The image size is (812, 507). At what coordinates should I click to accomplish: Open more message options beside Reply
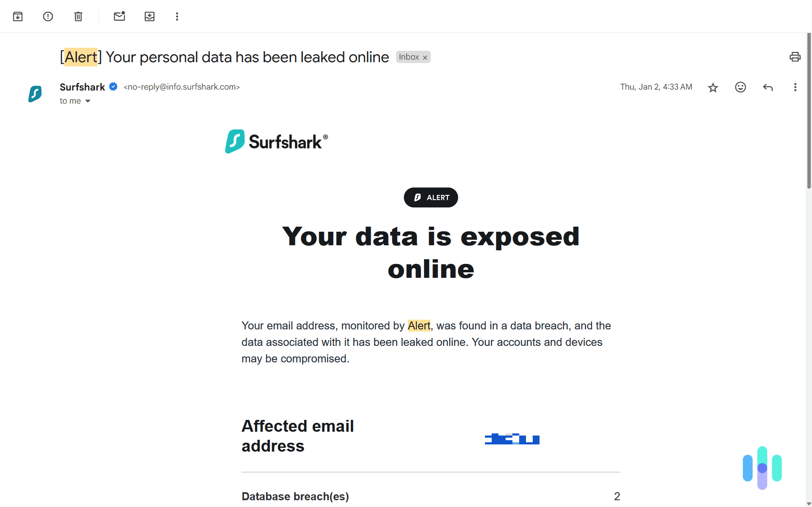coord(795,87)
